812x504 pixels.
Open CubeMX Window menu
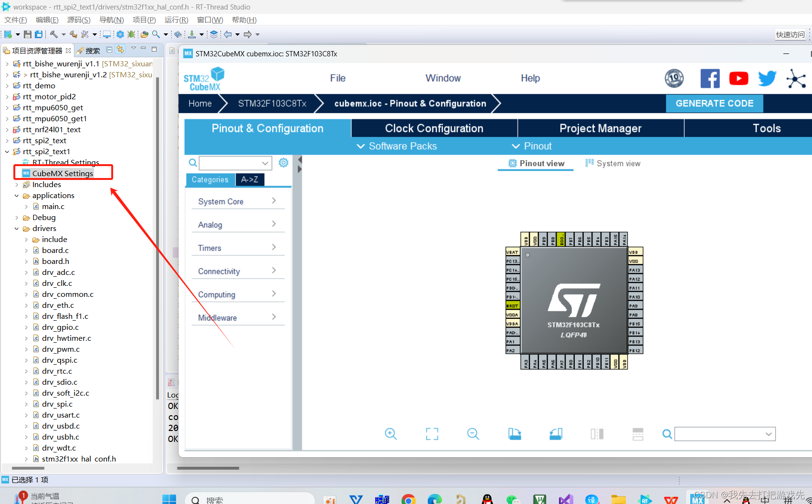(443, 78)
